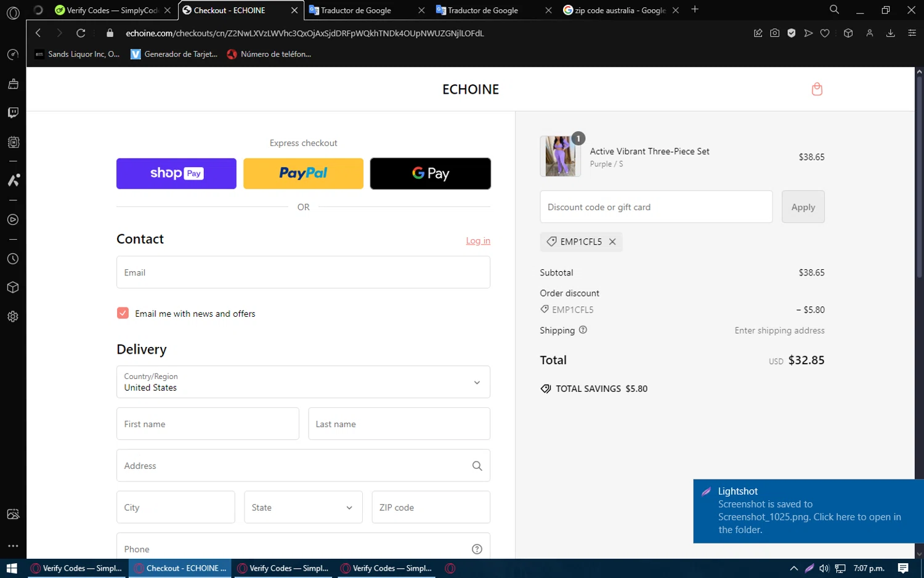Open the State dropdown
Screen dimensions: 924x578
(303, 507)
